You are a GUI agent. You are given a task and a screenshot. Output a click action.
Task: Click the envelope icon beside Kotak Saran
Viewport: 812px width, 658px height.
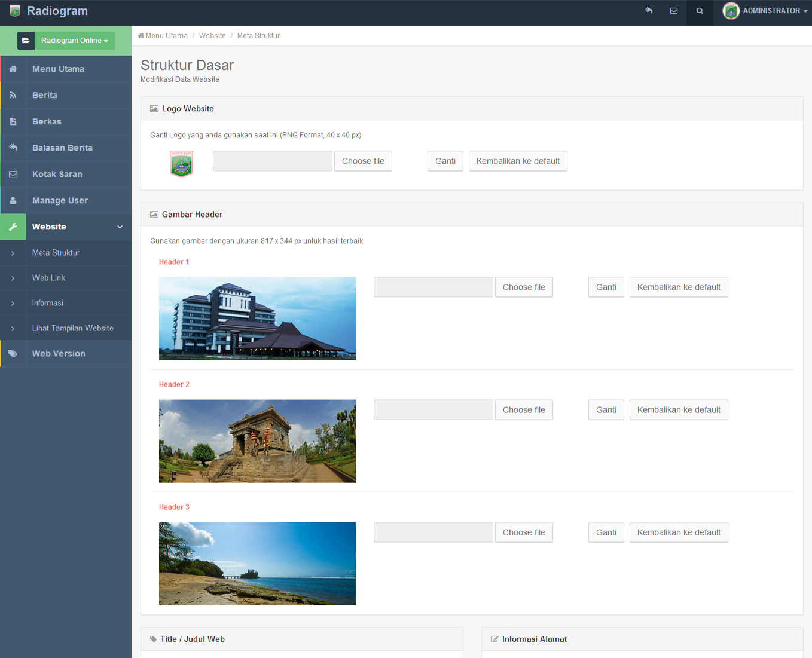click(x=13, y=174)
